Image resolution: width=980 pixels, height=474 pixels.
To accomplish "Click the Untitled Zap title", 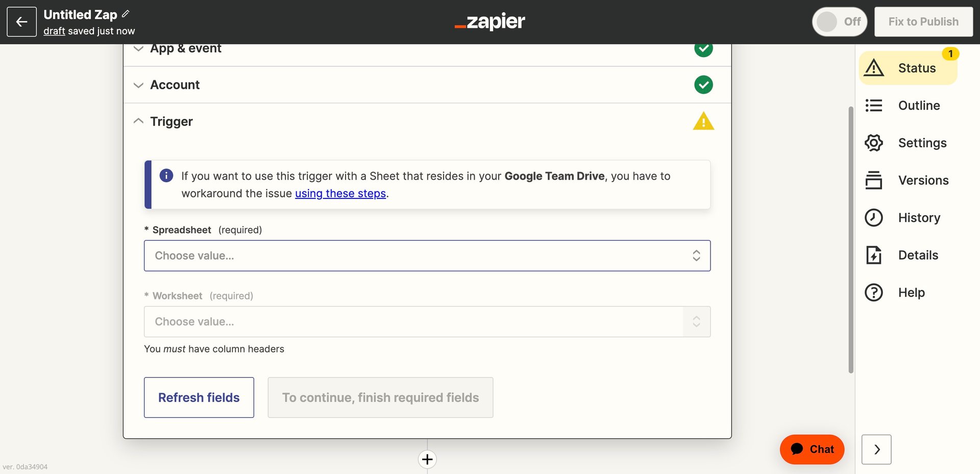I will pyautogui.click(x=80, y=14).
